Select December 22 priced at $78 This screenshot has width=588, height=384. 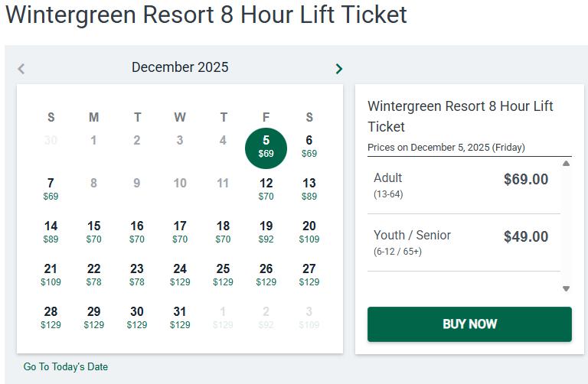[x=93, y=275]
